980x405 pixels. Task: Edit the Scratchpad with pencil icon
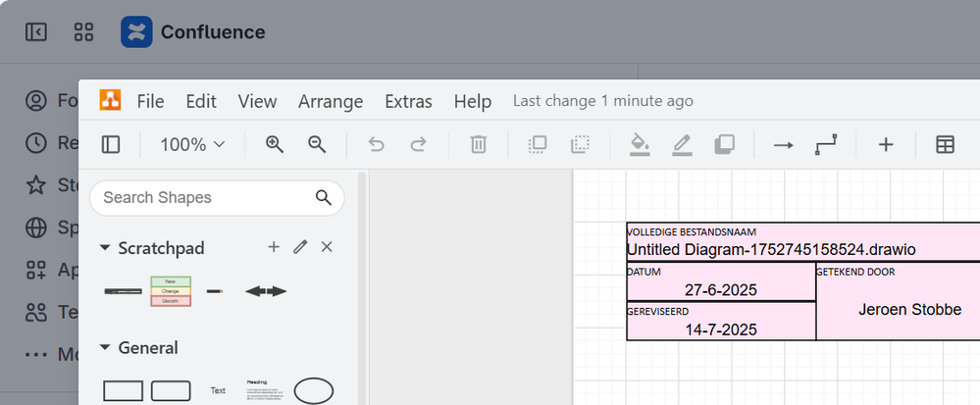coord(300,247)
